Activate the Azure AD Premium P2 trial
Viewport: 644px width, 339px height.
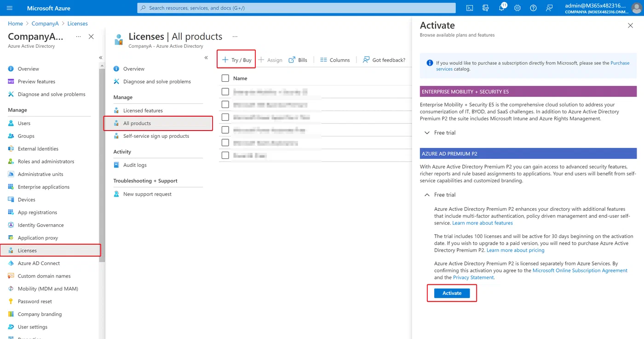(x=452, y=293)
